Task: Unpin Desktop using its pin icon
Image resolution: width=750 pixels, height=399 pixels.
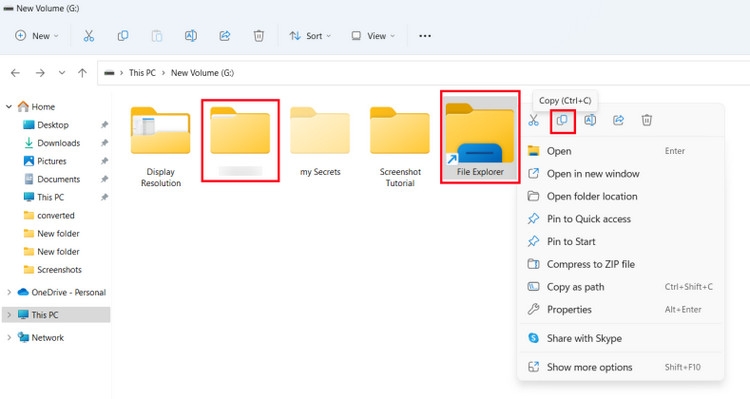Action: pos(104,125)
